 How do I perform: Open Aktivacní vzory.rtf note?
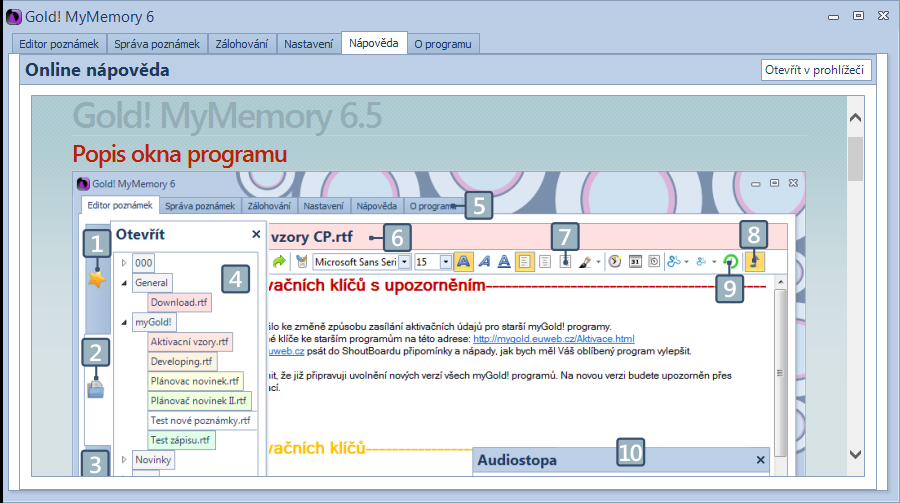[x=189, y=342]
